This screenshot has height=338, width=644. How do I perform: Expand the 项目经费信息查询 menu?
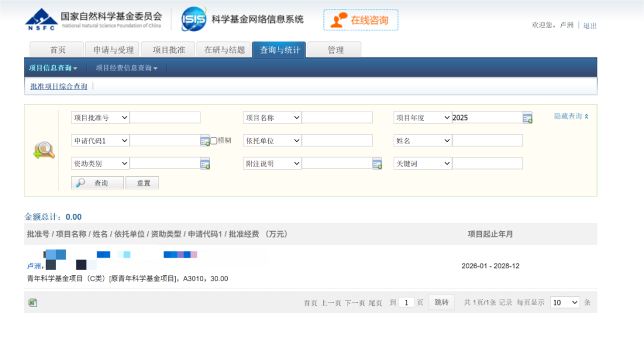coord(126,68)
